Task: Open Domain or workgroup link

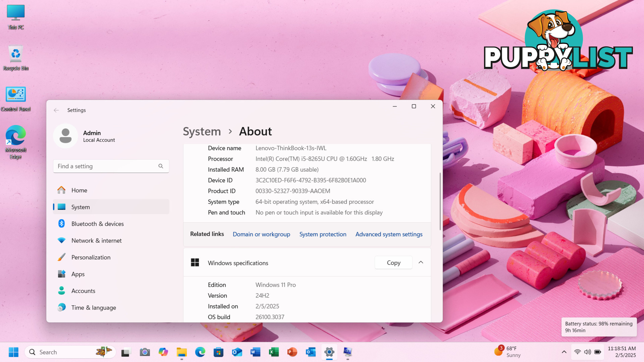Action: pyautogui.click(x=261, y=234)
